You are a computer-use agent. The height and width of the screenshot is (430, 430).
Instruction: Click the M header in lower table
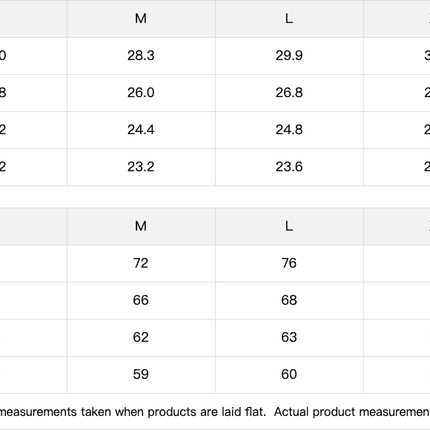coord(141,226)
